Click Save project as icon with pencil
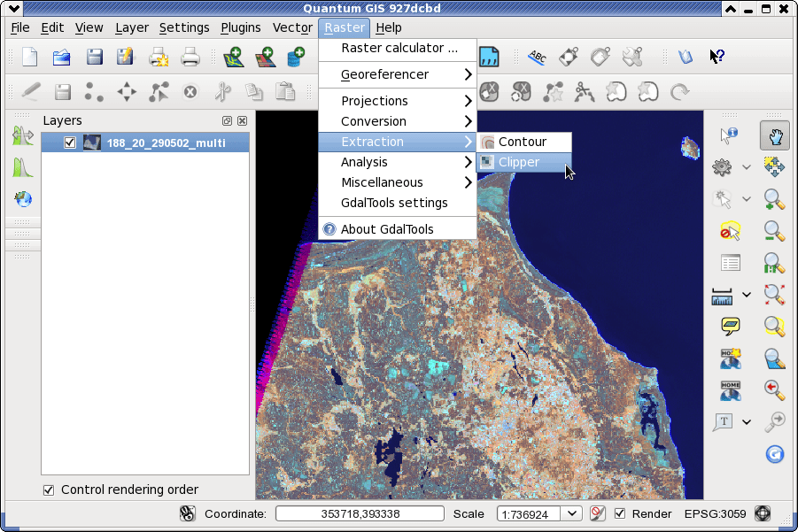Image resolution: width=798 pixels, height=532 pixels. click(125, 57)
